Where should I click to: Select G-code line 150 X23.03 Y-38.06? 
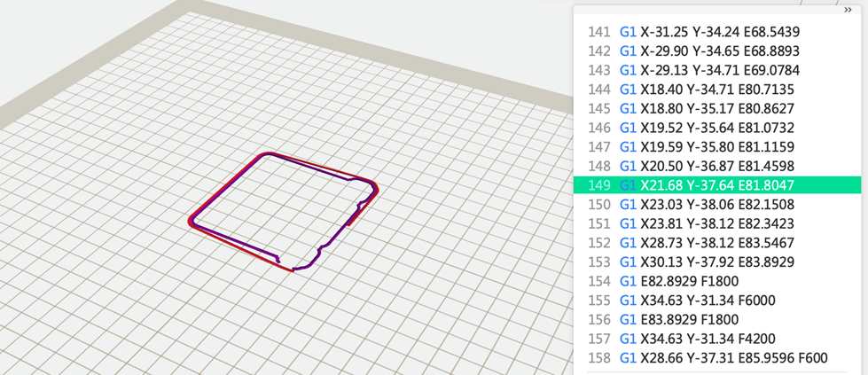click(x=717, y=205)
